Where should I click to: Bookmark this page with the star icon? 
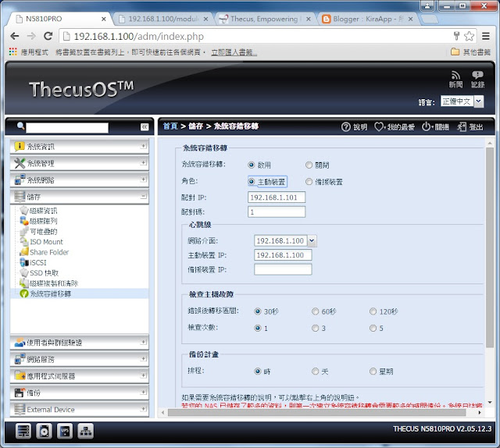[x=469, y=36]
